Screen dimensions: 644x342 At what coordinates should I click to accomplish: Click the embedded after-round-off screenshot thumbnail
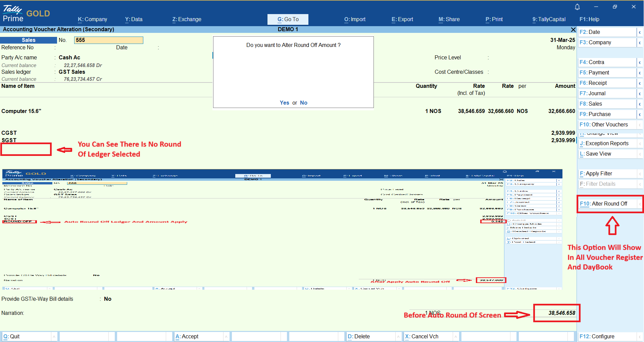[x=282, y=230]
